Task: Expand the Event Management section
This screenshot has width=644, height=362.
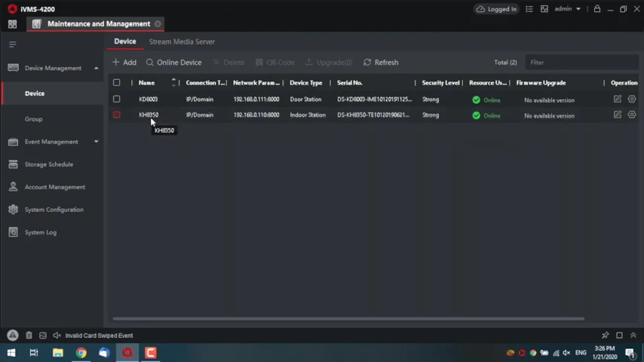Action: tap(96, 142)
